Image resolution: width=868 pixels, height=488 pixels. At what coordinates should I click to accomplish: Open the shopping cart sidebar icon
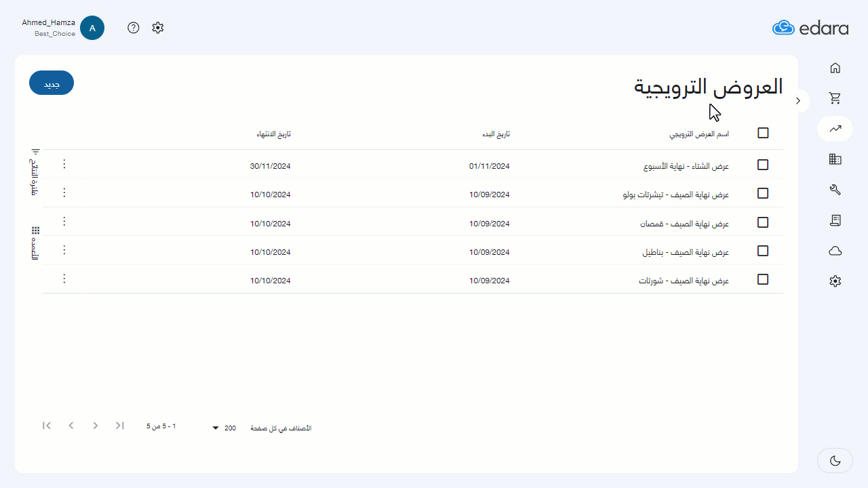pos(835,98)
